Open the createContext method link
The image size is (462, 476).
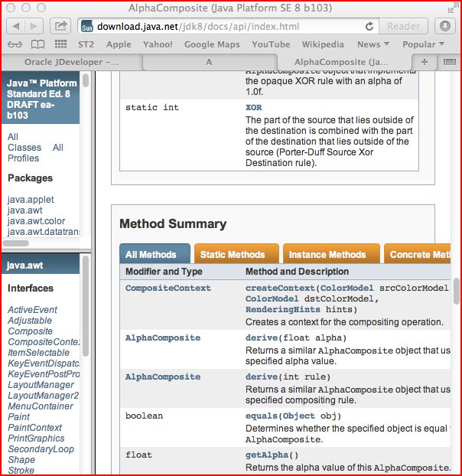tap(280, 288)
